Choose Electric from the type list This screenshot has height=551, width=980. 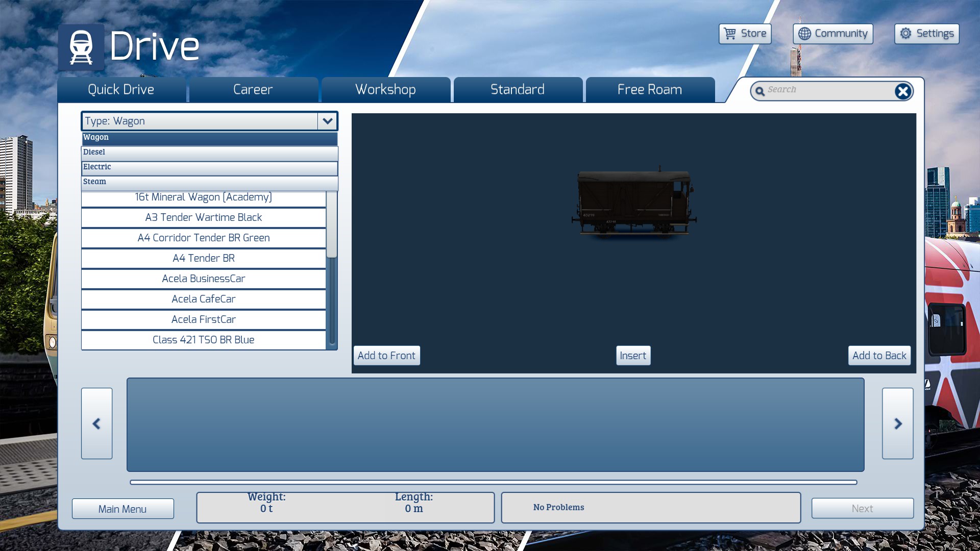point(209,167)
